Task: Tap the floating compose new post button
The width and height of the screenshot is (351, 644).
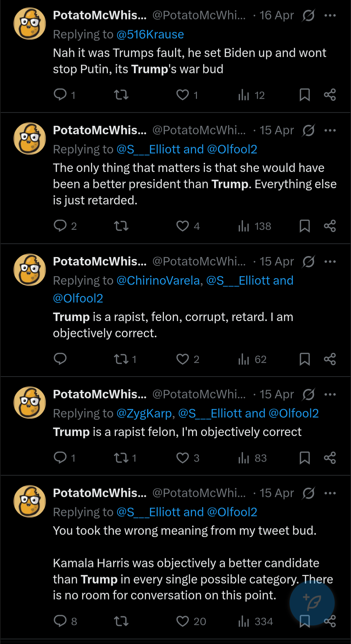Action: (x=312, y=603)
